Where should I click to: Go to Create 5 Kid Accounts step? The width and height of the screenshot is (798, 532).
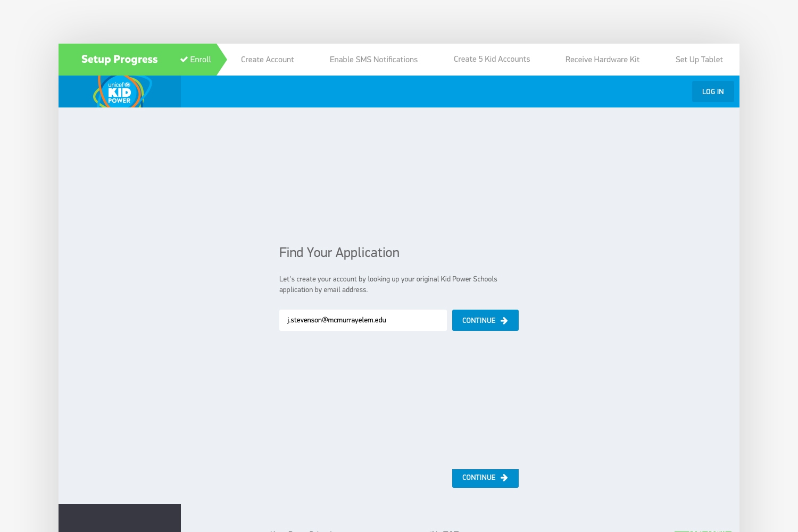pyautogui.click(x=492, y=59)
